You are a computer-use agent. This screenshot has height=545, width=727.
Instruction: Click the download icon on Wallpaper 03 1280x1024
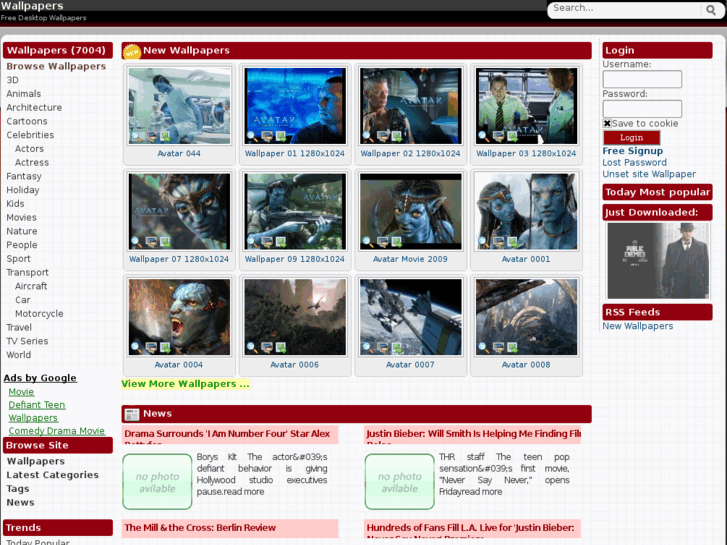pyautogui.click(x=512, y=136)
